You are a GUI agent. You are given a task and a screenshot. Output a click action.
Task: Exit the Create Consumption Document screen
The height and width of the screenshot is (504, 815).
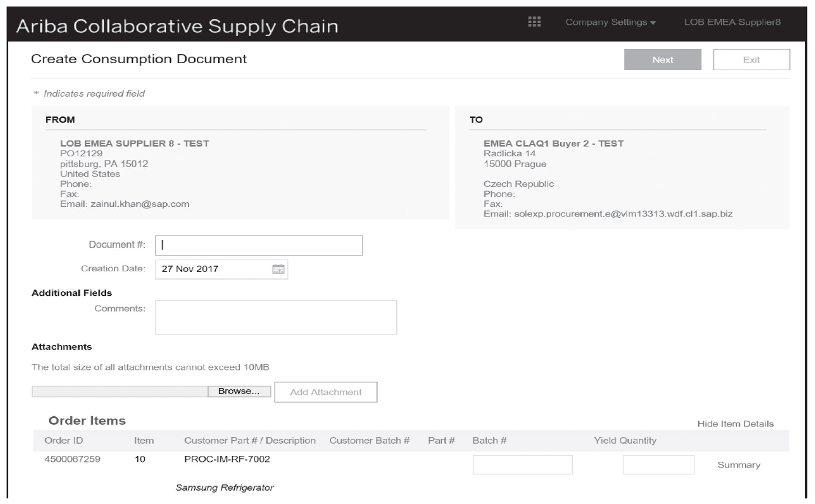pos(751,59)
